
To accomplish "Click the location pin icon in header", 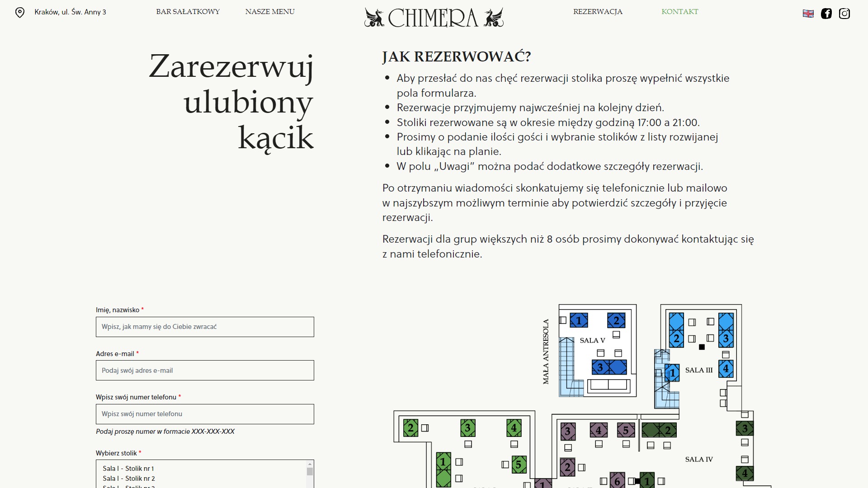I will point(20,12).
